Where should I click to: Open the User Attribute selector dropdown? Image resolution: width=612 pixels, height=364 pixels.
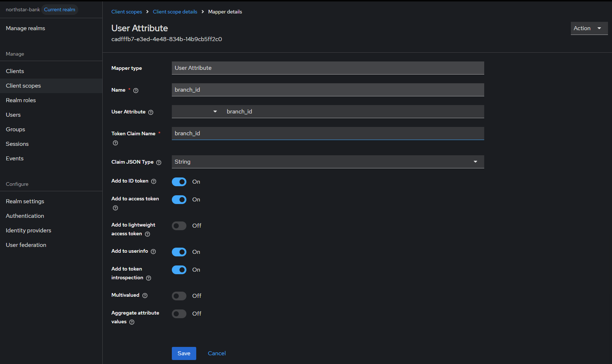click(197, 112)
